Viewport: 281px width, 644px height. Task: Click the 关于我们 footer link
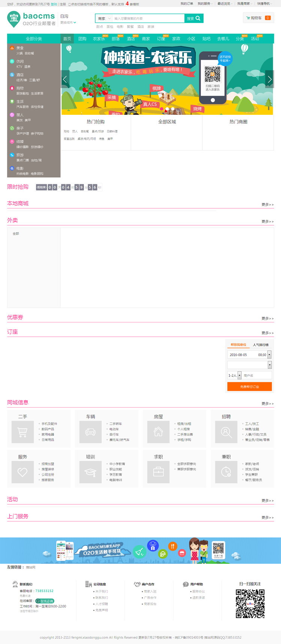pyautogui.click(x=102, y=591)
